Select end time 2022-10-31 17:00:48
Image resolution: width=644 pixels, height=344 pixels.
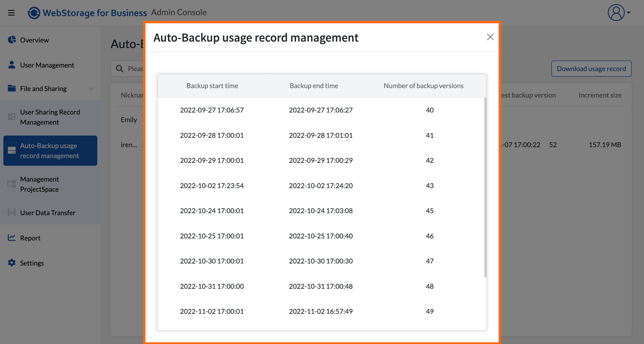point(321,286)
